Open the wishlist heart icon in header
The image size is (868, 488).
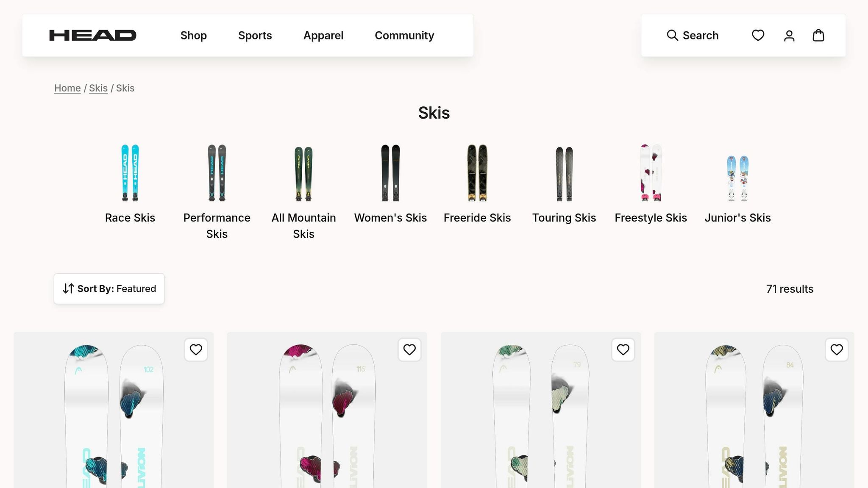[x=758, y=35]
